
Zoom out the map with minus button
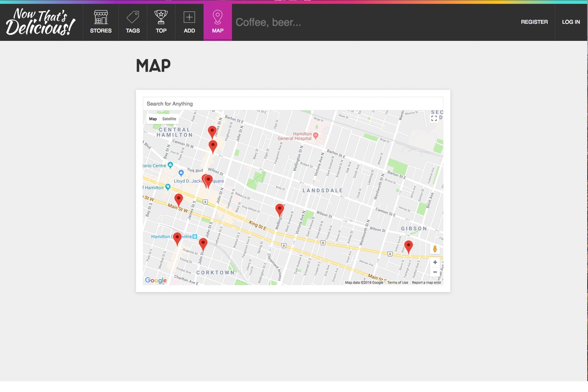435,272
